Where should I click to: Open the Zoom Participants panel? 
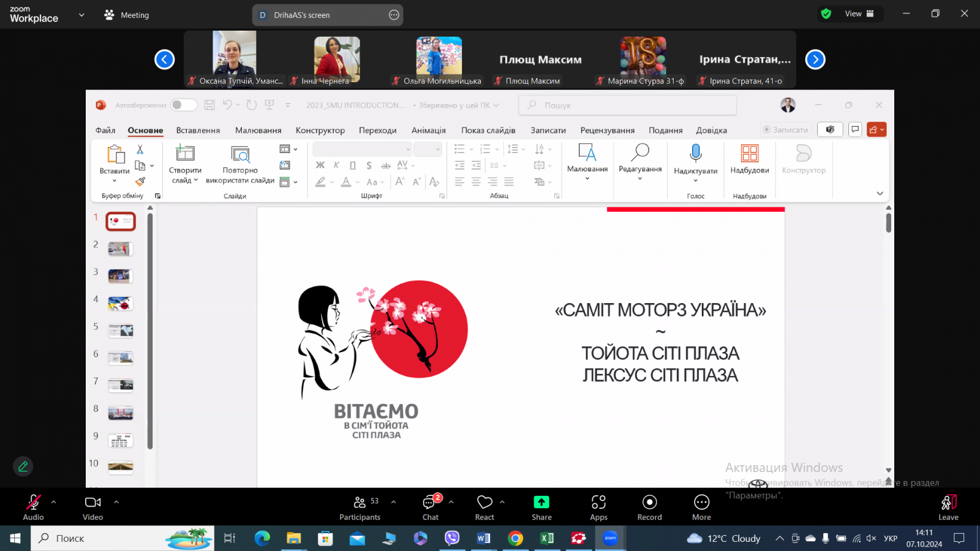tap(360, 508)
